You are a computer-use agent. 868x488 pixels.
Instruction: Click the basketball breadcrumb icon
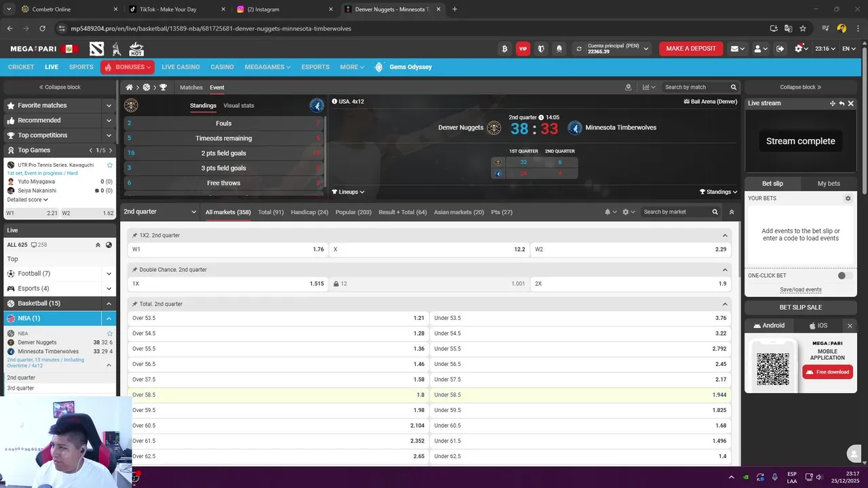point(146,87)
